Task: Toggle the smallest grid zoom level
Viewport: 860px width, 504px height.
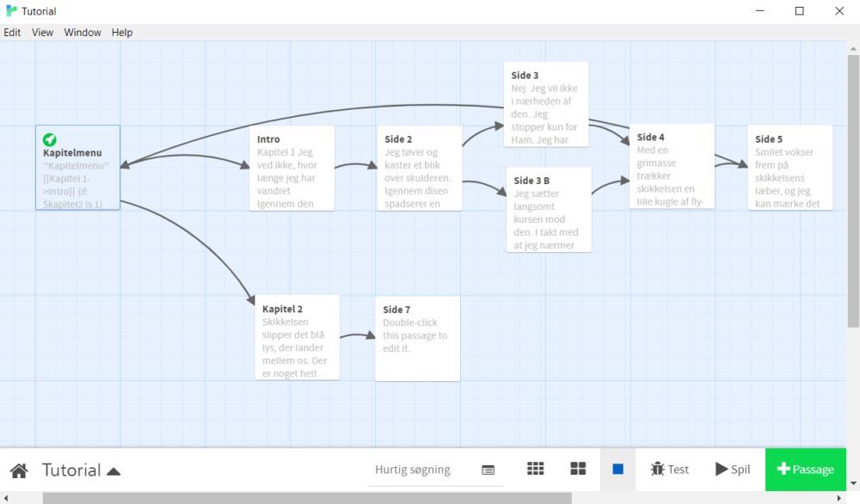Action: (536, 469)
